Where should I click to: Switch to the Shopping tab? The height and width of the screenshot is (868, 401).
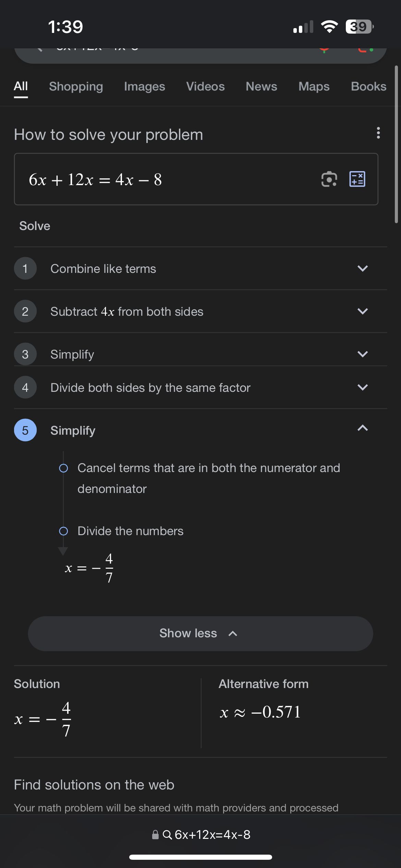pos(76,86)
